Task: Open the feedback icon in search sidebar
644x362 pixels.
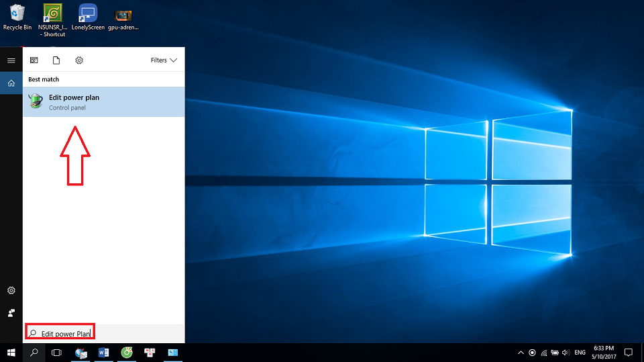Action: point(11,313)
